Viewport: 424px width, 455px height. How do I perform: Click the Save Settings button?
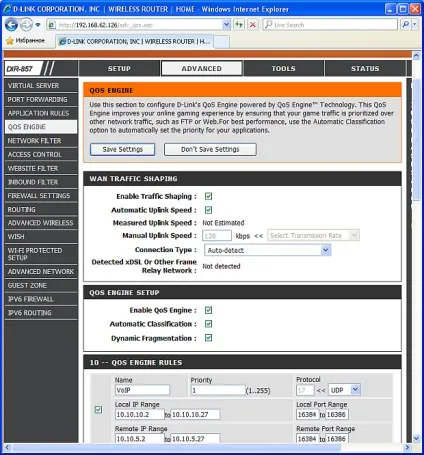point(122,149)
